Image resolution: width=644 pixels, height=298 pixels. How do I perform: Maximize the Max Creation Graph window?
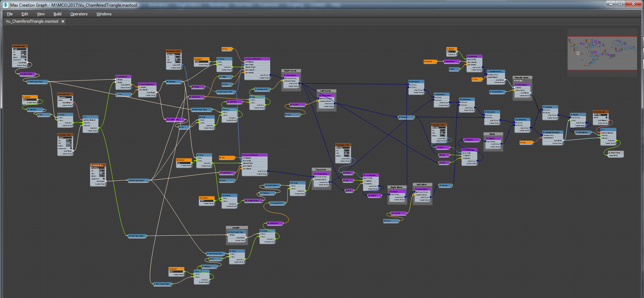(x=620, y=3)
